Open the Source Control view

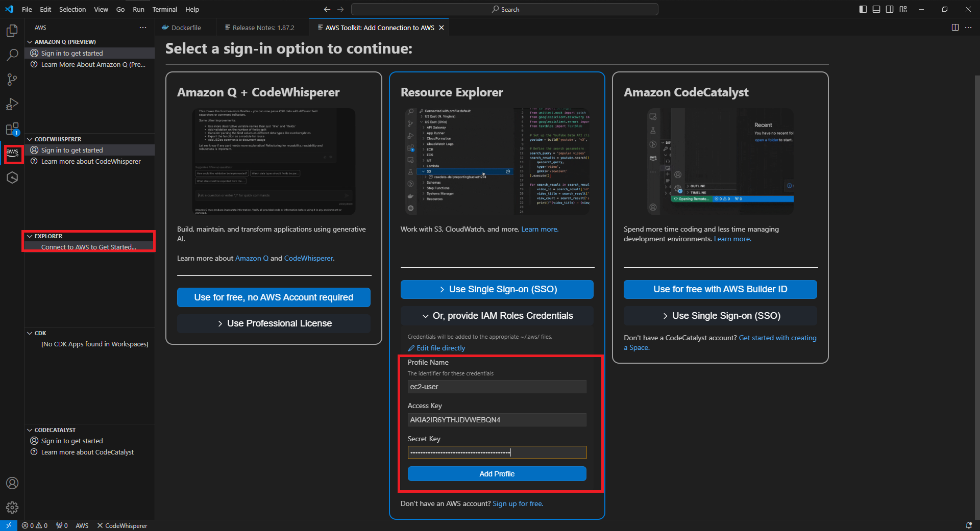click(x=12, y=80)
